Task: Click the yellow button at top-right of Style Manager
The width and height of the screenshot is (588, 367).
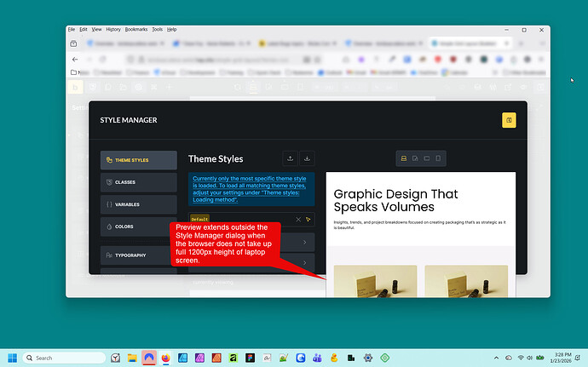Action: pos(509,121)
